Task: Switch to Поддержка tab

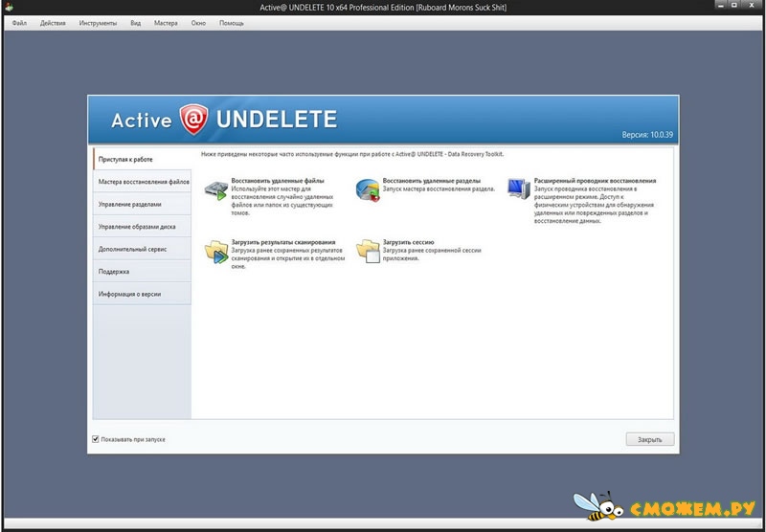Action: click(x=142, y=272)
